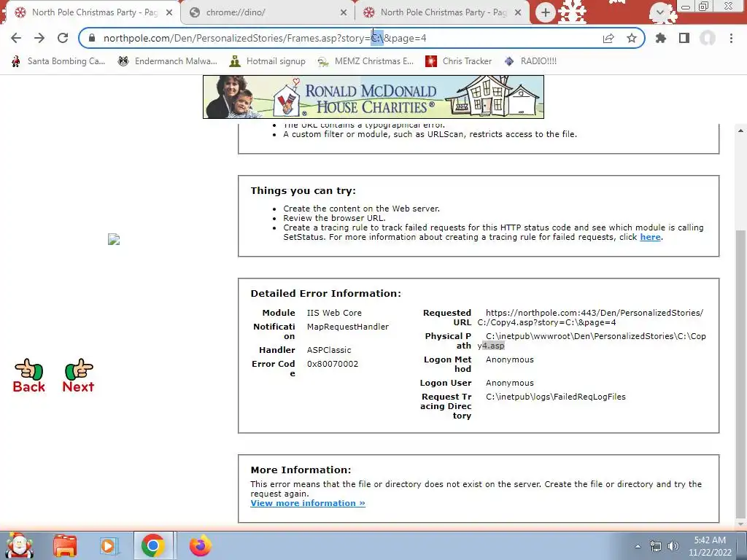The height and width of the screenshot is (560, 747).
Task: Click the page vertical scrollbar thumb
Action: click(x=740, y=373)
